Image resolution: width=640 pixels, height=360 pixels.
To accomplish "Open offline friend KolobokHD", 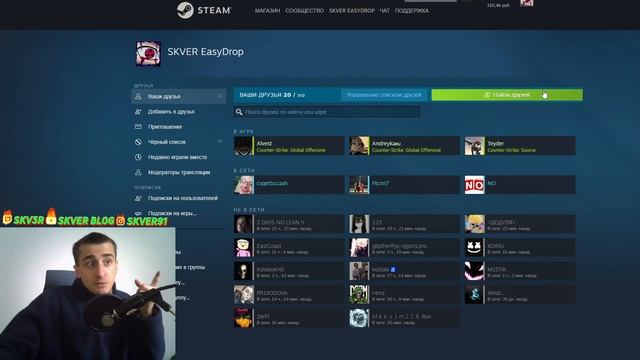I will 289,271.
